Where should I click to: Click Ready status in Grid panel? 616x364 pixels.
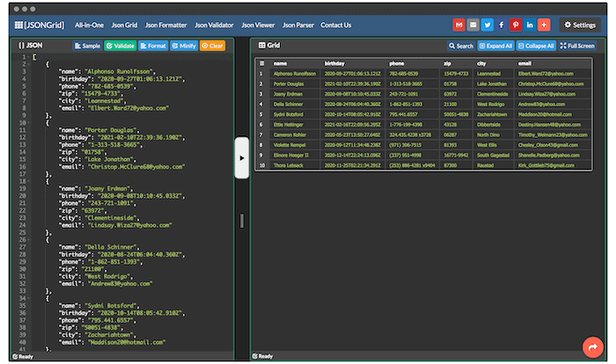coord(262,356)
